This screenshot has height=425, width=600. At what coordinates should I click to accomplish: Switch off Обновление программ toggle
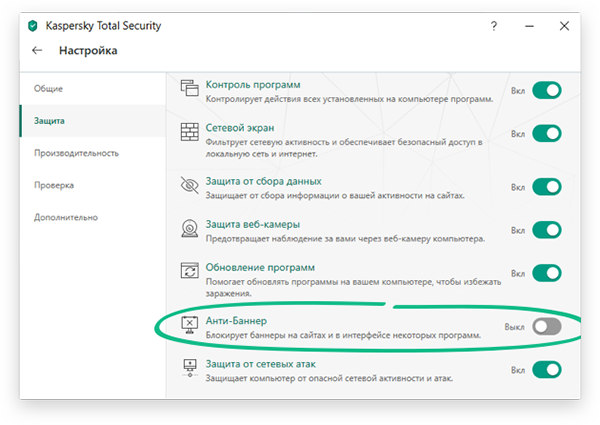point(546,273)
